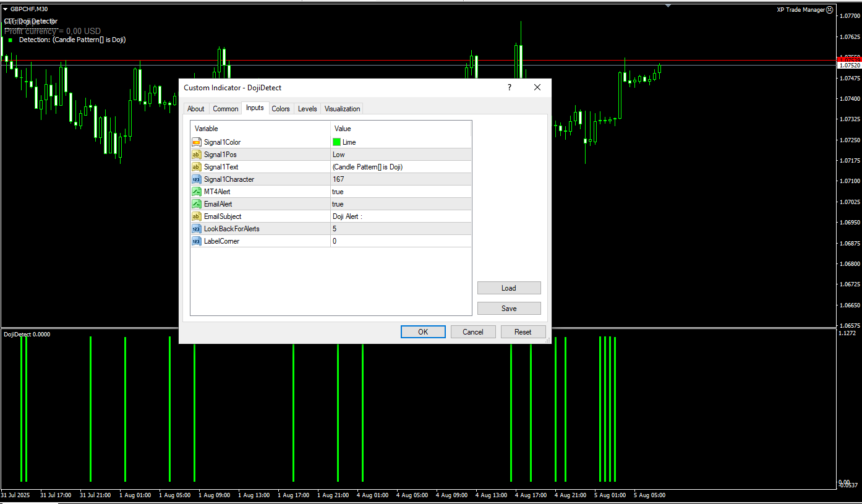Click the Lime color swatch
The image size is (862, 504).
click(x=337, y=142)
